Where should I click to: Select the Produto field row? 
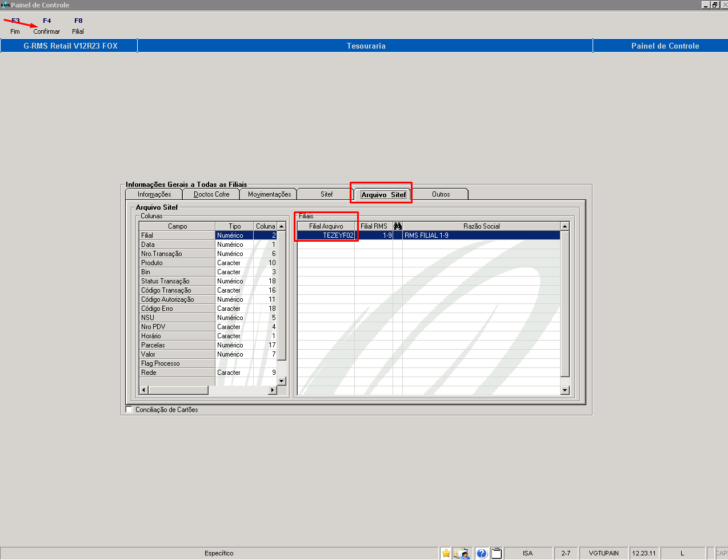pyautogui.click(x=177, y=263)
